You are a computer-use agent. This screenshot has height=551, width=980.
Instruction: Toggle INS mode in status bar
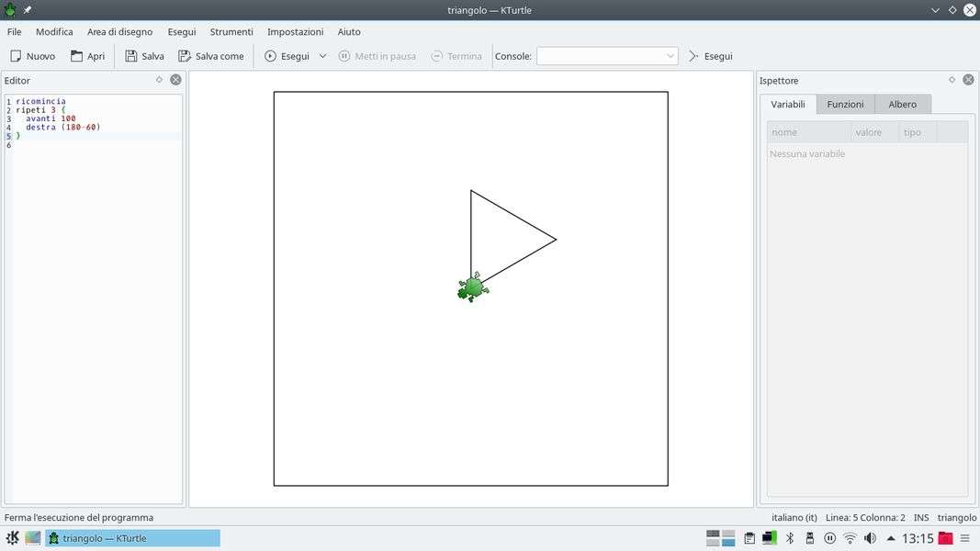(x=920, y=517)
